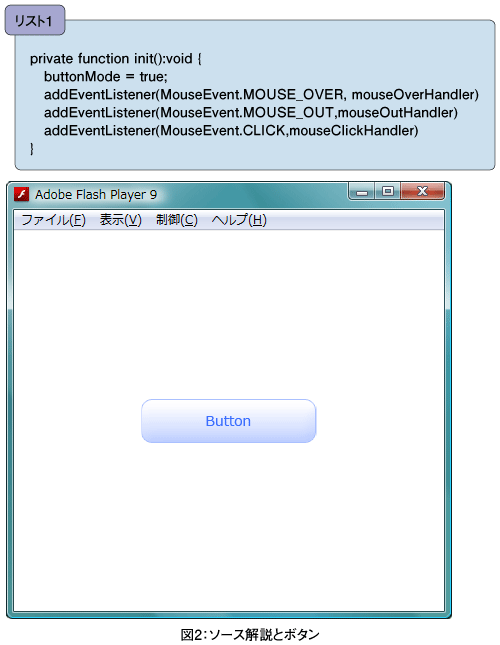Maximize the Flash Player window
500x645 pixels.
[387, 191]
